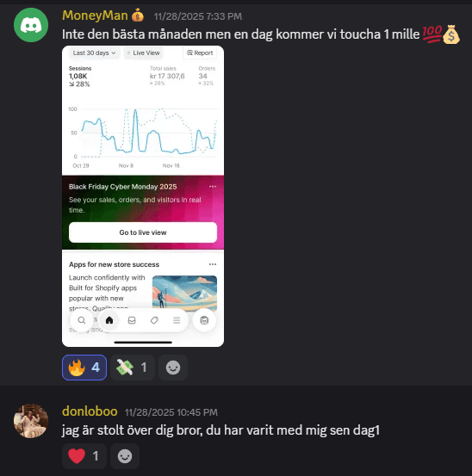Add a reaction to MoneyMan's message

[x=173, y=368]
